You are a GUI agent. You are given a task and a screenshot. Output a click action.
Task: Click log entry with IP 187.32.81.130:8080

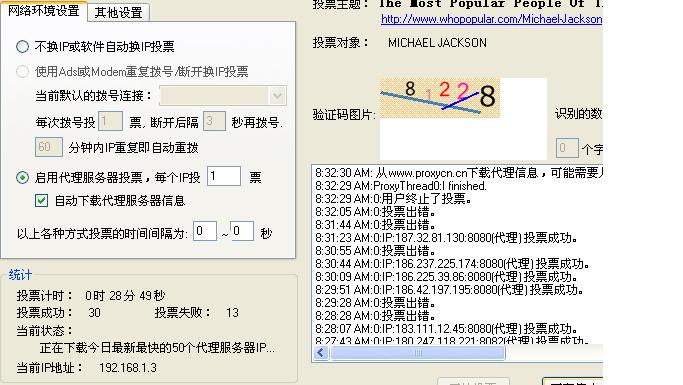click(x=446, y=238)
